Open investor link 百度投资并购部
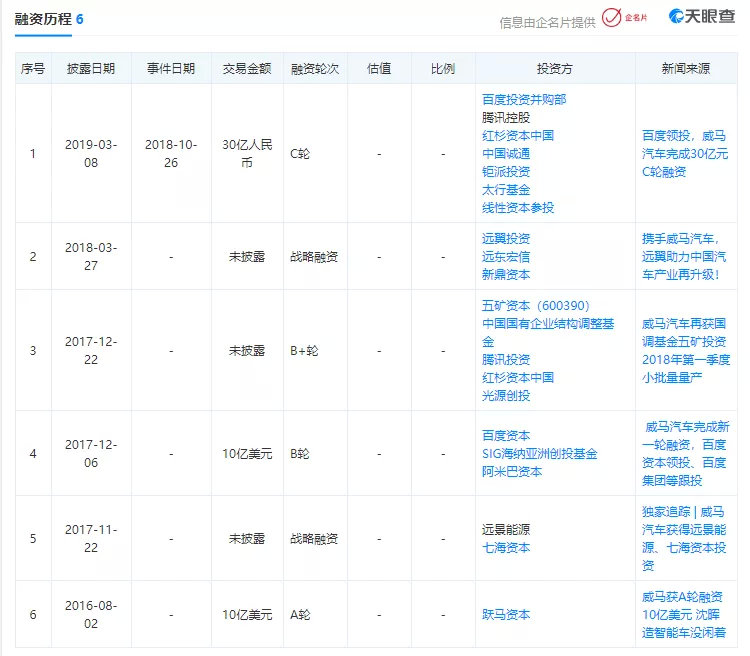This screenshot has height=656, width=750. (523, 99)
